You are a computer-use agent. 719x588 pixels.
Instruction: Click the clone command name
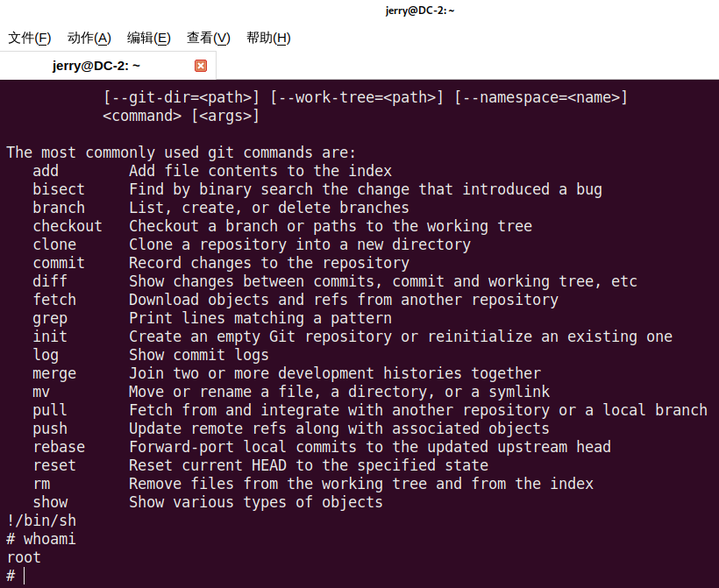54,244
